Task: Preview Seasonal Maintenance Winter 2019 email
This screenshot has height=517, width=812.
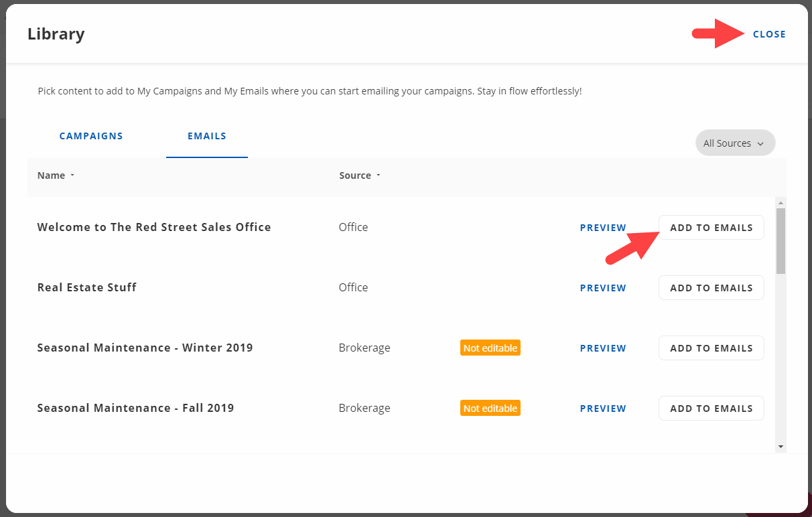Action: [603, 348]
